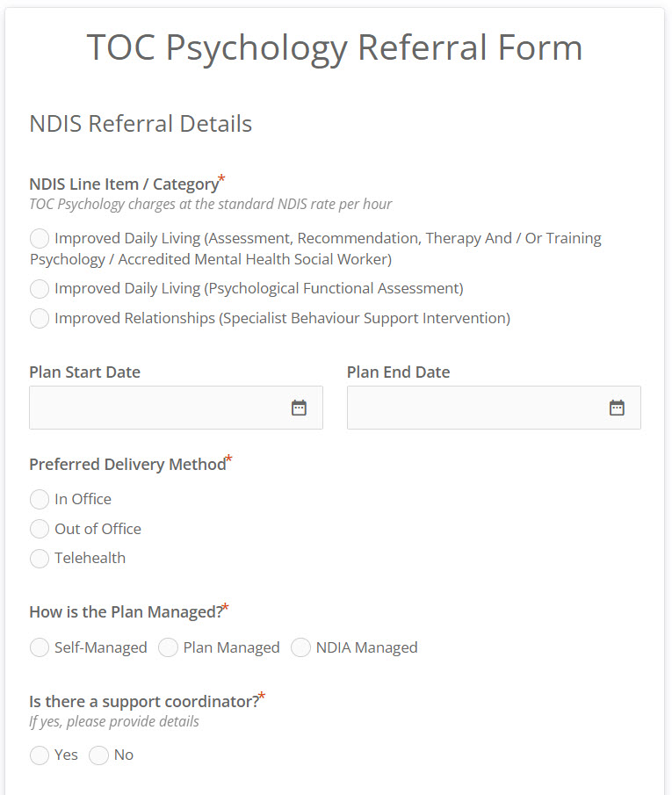Select Improved Relationships Specialist Behaviour Support Intervention
The height and width of the screenshot is (795, 672).
[40, 318]
